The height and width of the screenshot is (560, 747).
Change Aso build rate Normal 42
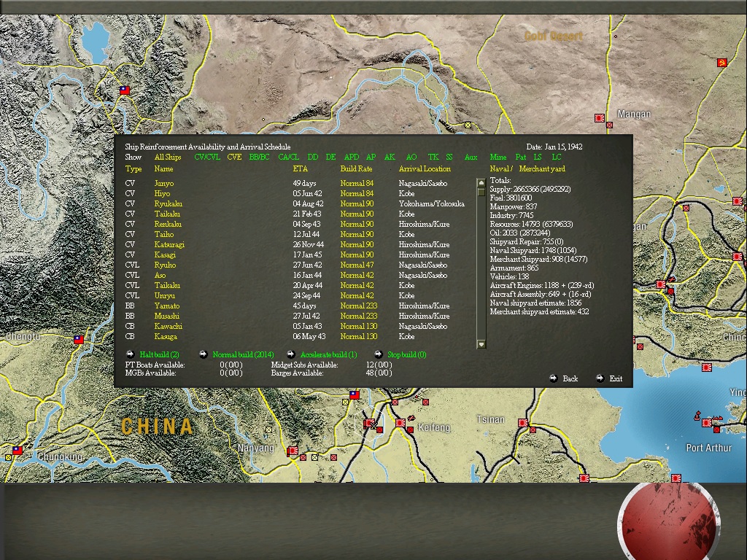coord(357,275)
